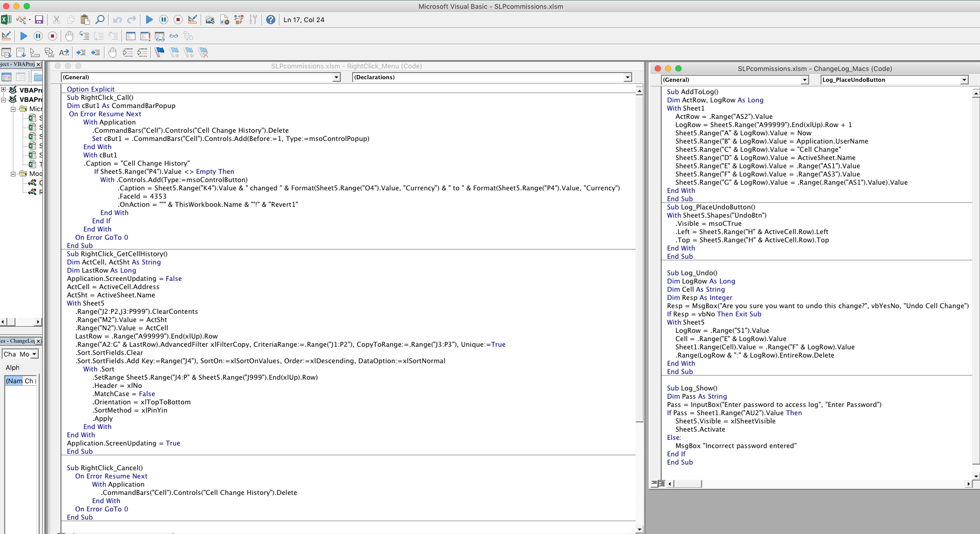Screen dimensions: 980x534
Task: Click the Comment Block icon
Action: [x=128, y=52]
